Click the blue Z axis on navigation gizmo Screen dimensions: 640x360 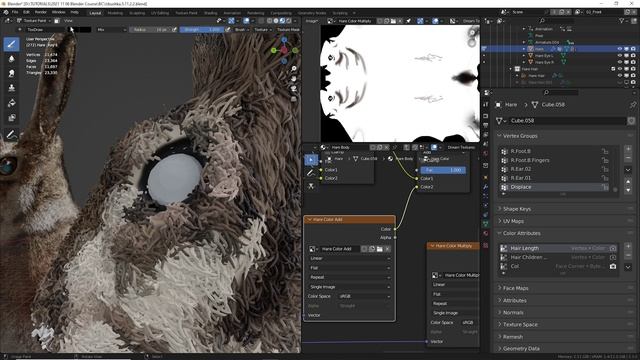(x=284, y=40)
